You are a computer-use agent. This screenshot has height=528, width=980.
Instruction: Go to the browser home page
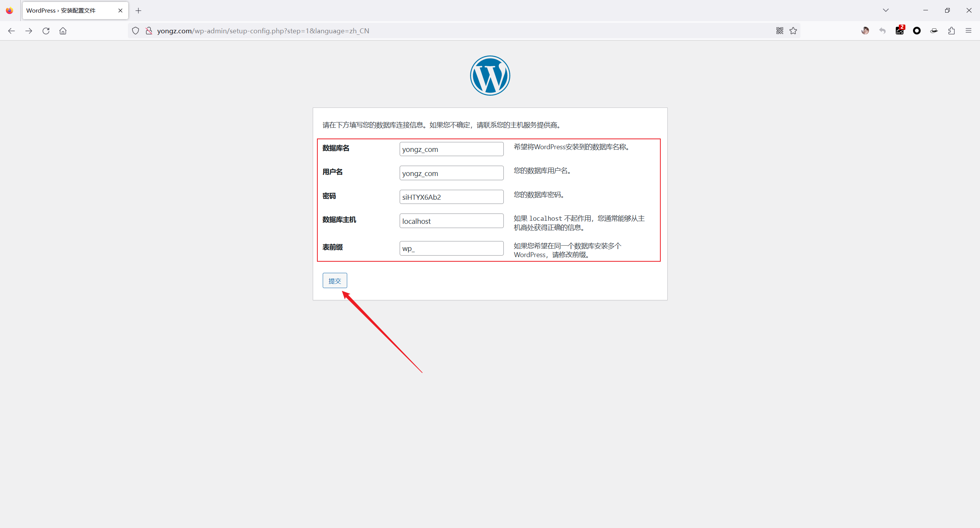click(63, 31)
